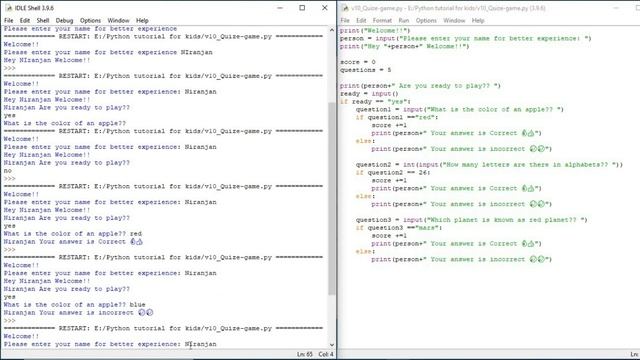Click the 'no' answer line in the shell

tap(8, 171)
